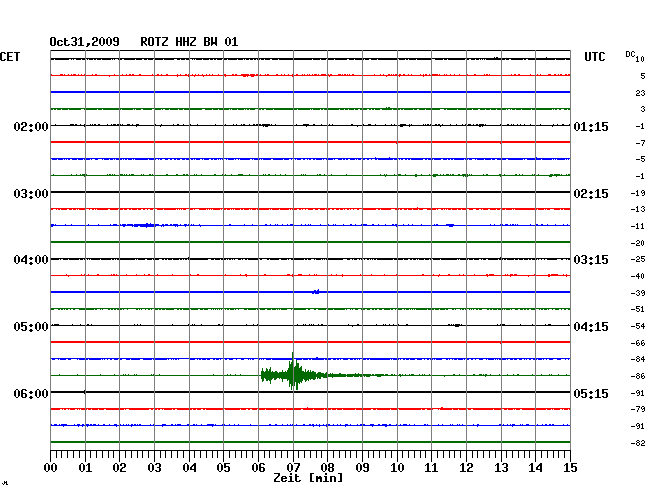Click minute 03 on the time axis
The image size is (650, 494).
click(154, 468)
